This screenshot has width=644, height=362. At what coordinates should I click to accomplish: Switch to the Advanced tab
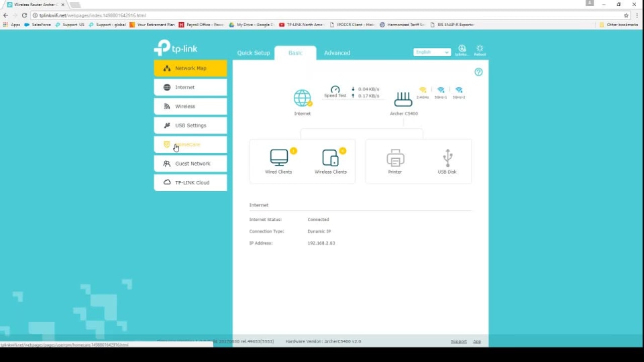tap(337, 53)
